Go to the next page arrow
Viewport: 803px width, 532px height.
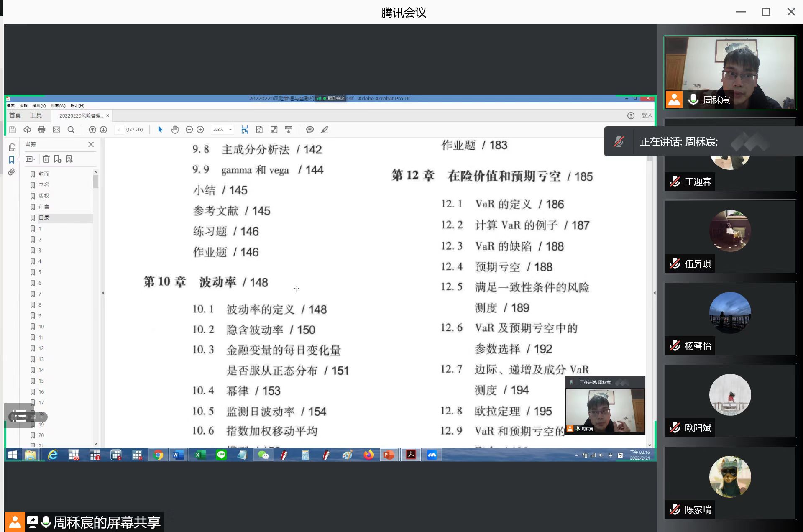click(103, 130)
